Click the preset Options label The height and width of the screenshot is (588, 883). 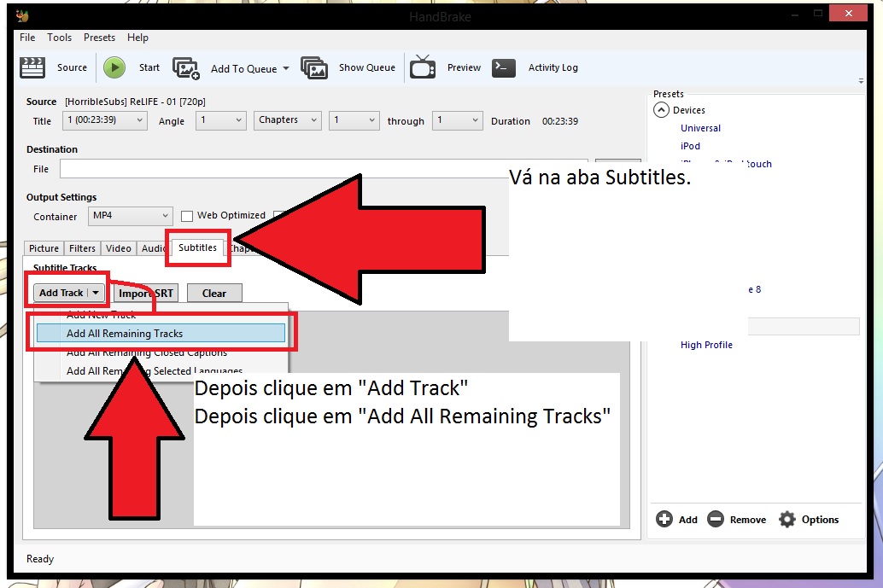(820, 520)
